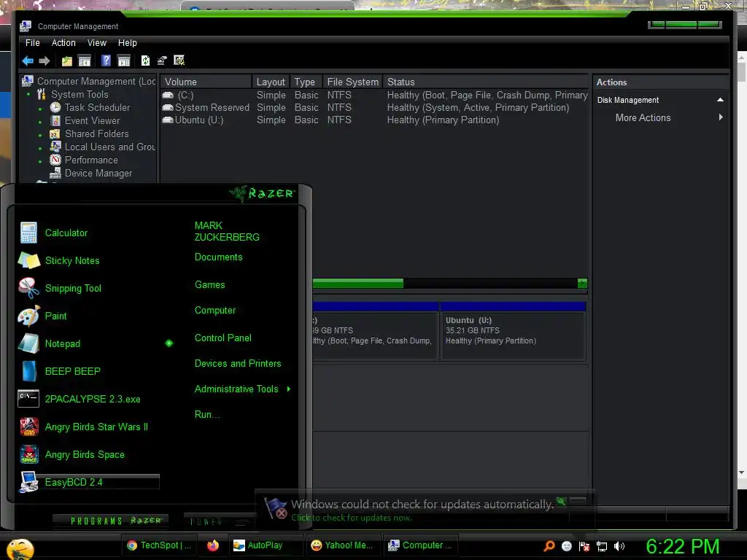Click the Back arrow in the toolbar

pos(28,61)
